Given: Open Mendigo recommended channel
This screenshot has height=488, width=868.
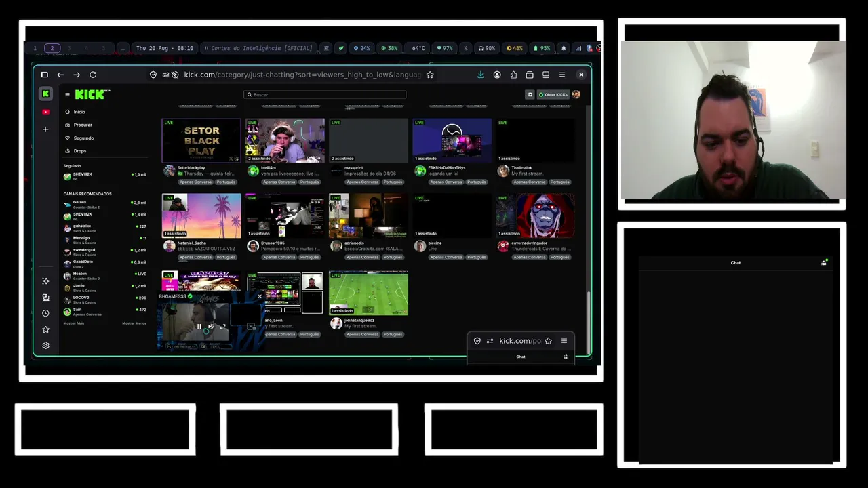Looking at the screenshot, I should tap(105, 240).
